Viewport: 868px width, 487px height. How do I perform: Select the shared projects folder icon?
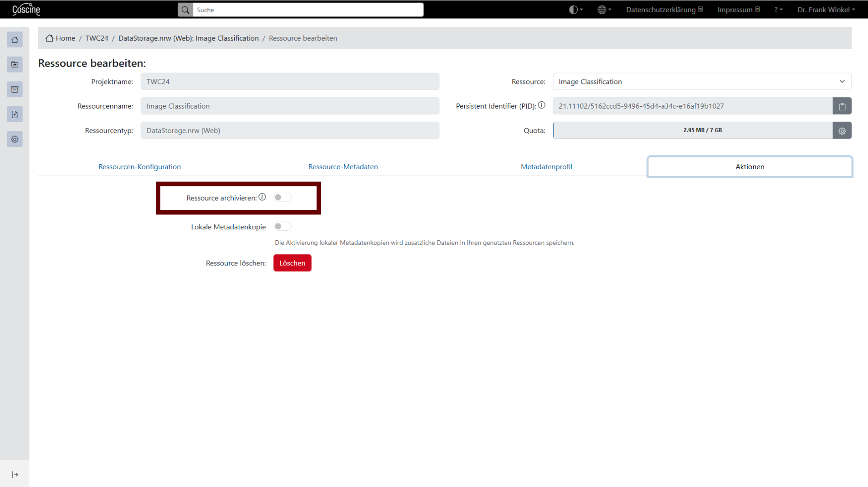point(15,64)
